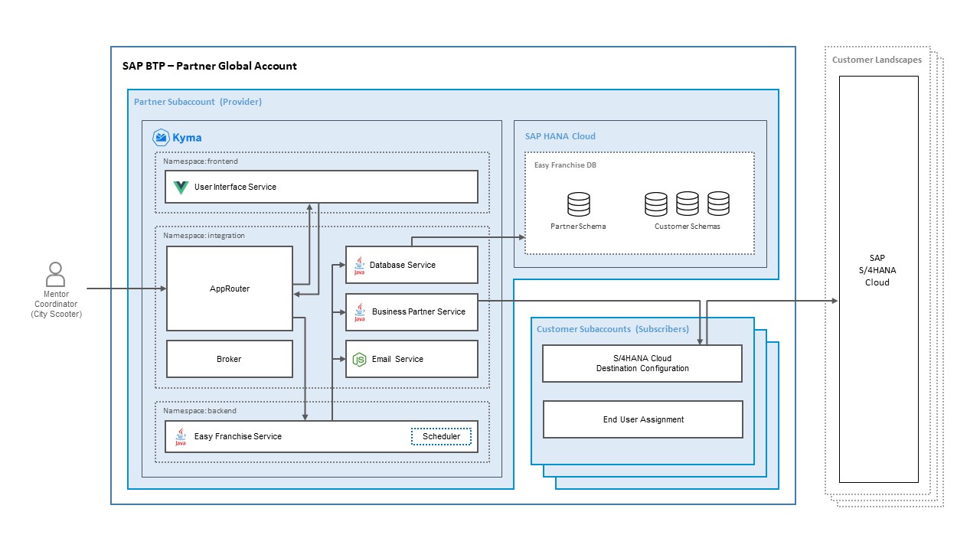980x551 pixels.
Task: Click the Java icon beside Business Partner Service
Action: point(359,312)
